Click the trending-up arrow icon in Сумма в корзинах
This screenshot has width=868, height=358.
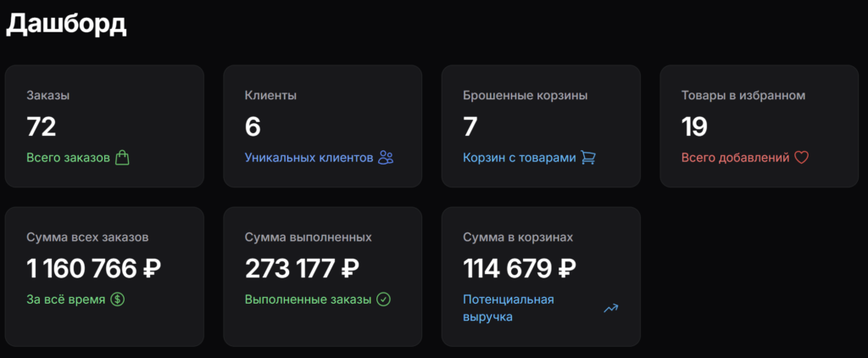pos(610,308)
